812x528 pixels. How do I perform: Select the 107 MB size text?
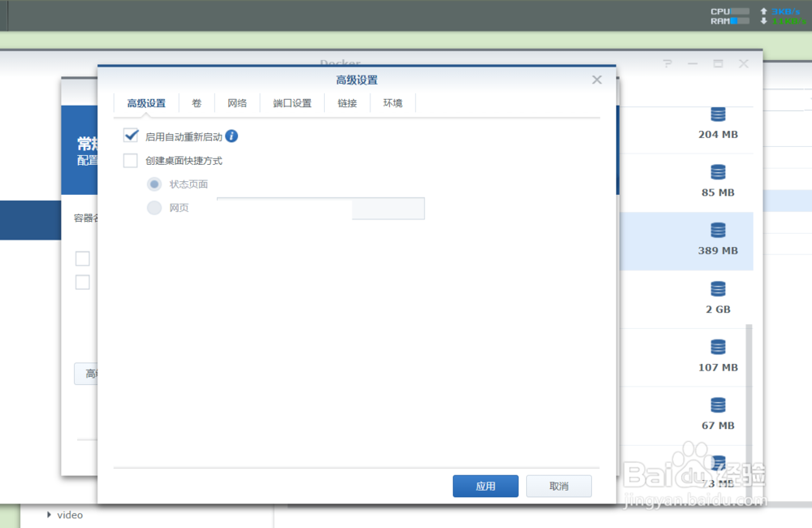click(x=718, y=367)
